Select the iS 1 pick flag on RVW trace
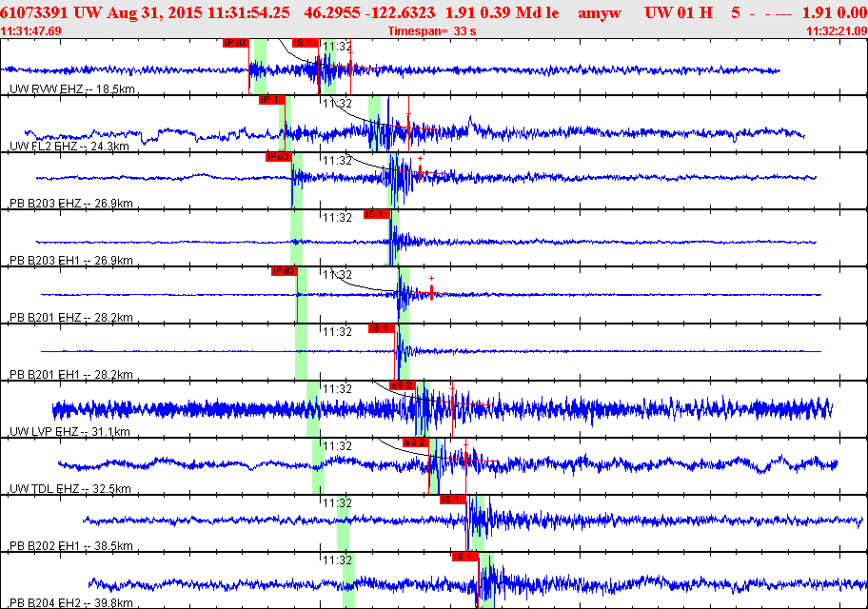 coord(305,43)
